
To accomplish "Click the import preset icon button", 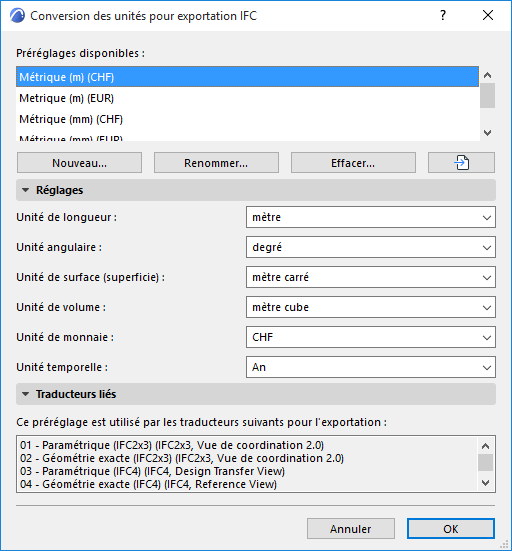I will [x=461, y=163].
